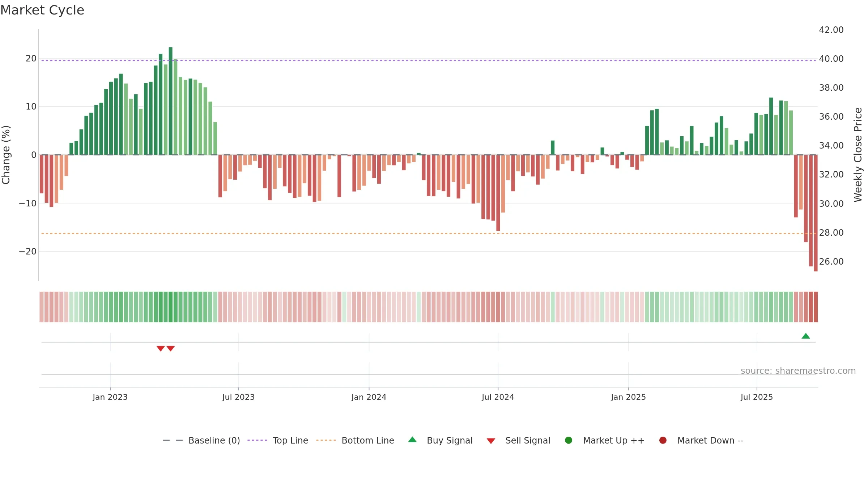This screenshot has height=488, width=868.
Task: Toggle Sell Signal legend entry
Action: (x=518, y=441)
